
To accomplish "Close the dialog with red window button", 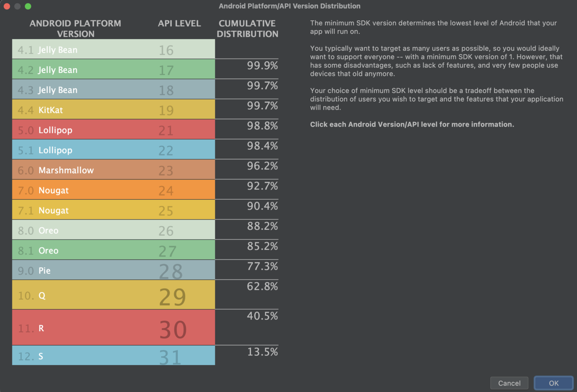I will coord(7,6).
